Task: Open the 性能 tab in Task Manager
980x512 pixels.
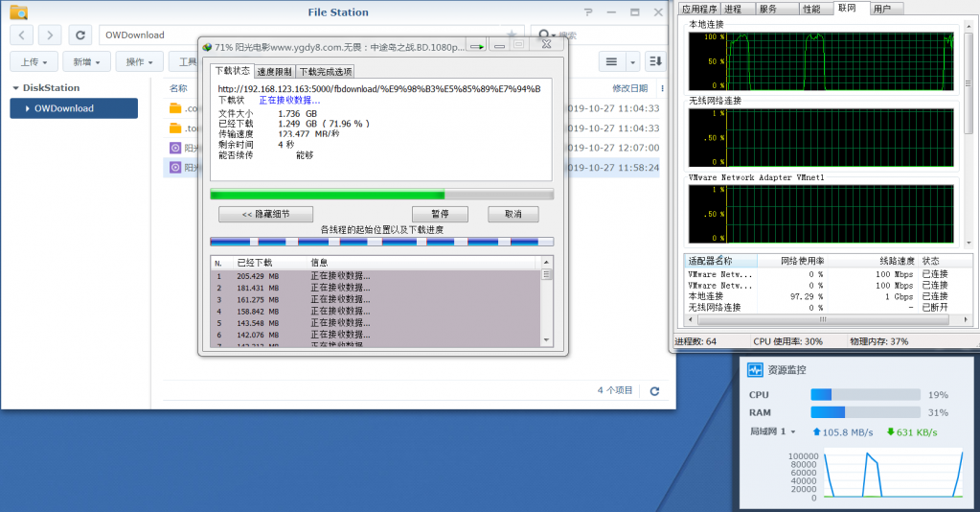Action: (x=811, y=9)
